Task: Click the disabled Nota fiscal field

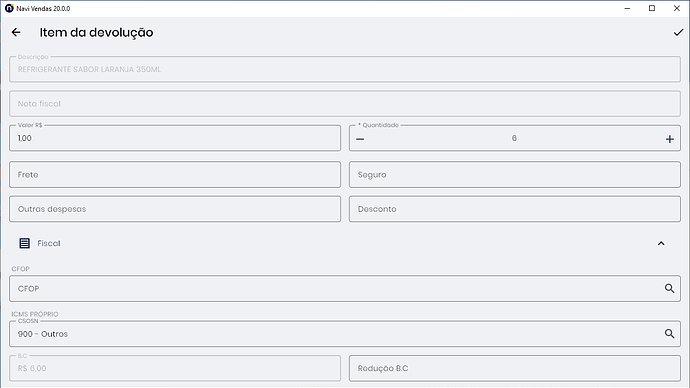Action: tap(345, 104)
